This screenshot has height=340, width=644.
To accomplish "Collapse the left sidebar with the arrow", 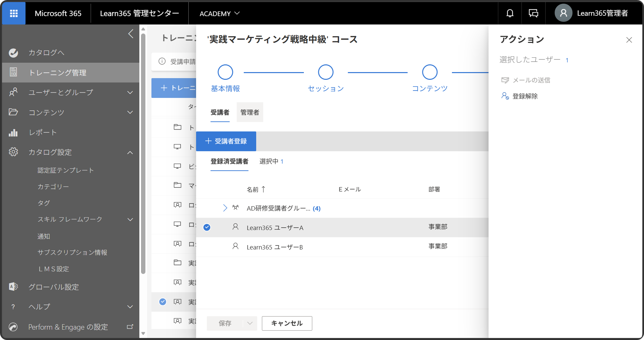I will [x=131, y=34].
